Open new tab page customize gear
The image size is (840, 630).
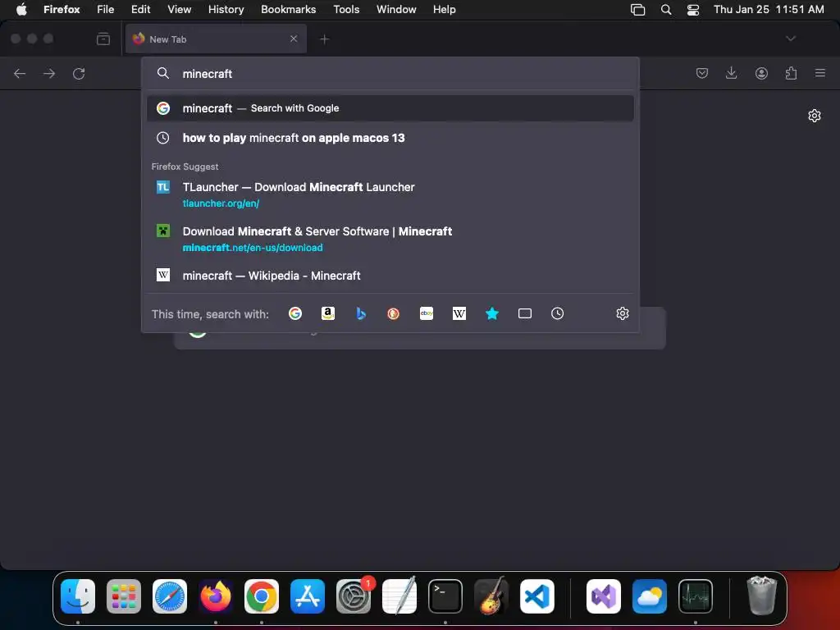point(815,116)
